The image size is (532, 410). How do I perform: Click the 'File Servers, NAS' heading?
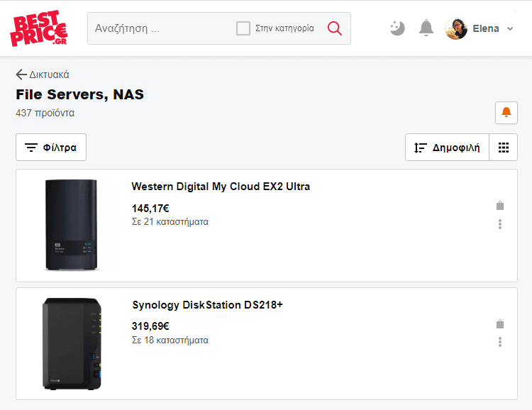(x=79, y=94)
